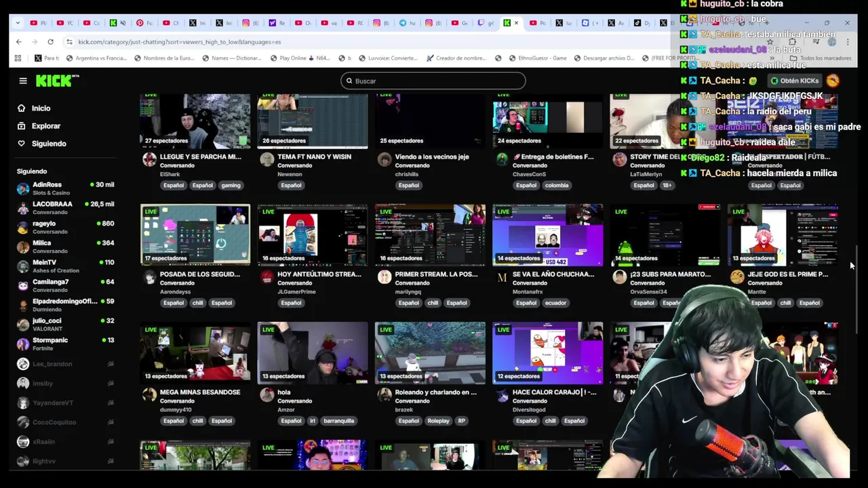
Task: Open the Chrome apps grid icon in the bookmarks bar
Action: click(x=18, y=58)
